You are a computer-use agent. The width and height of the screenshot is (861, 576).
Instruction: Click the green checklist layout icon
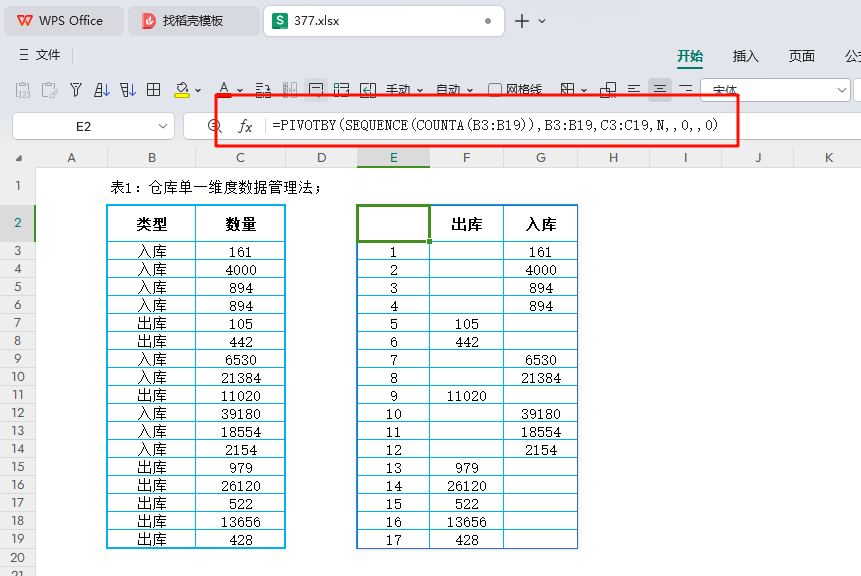point(342,90)
